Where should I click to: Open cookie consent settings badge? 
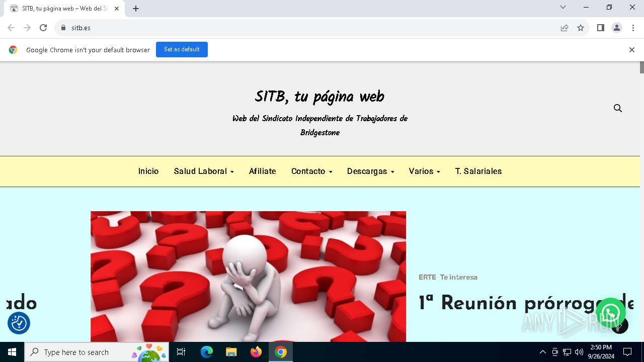point(19,323)
